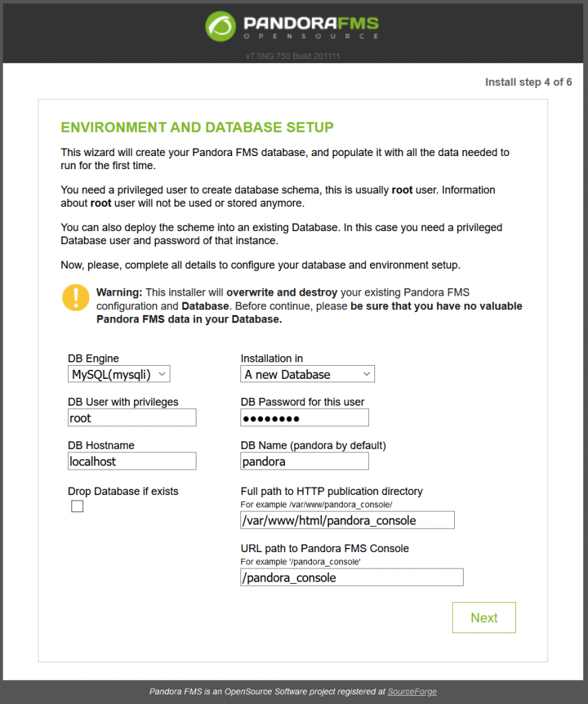This screenshot has height=704, width=588.
Task: Focus the HTTP publication directory path field
Action: pos(347,520)
